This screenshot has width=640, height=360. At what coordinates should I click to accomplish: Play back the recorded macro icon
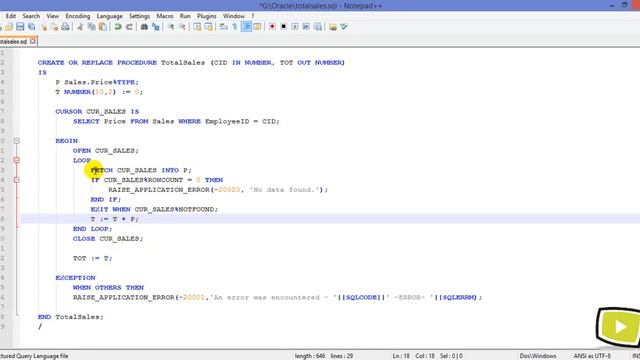point(295,27)
